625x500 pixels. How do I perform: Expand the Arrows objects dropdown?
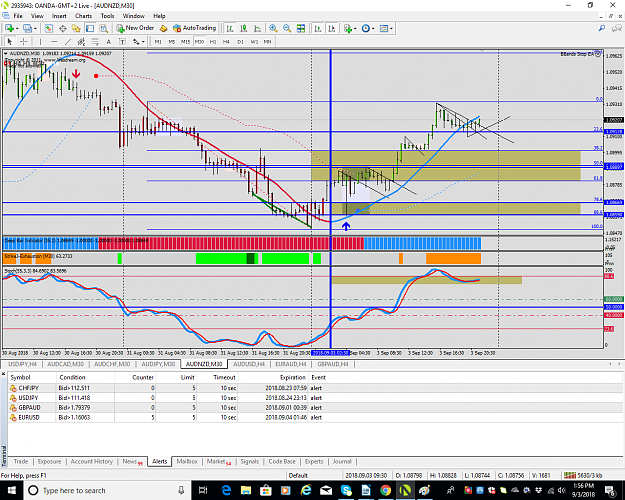coord(142,41)
